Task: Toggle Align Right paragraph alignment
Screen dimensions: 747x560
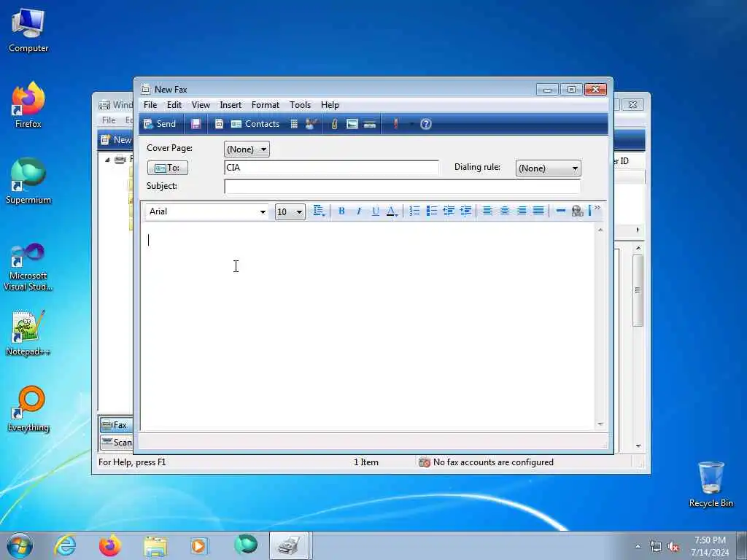Action: (522, 211)
